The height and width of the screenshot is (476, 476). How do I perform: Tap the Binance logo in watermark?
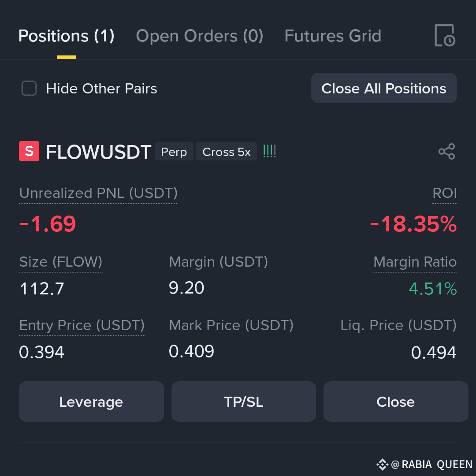pos(382,465)
